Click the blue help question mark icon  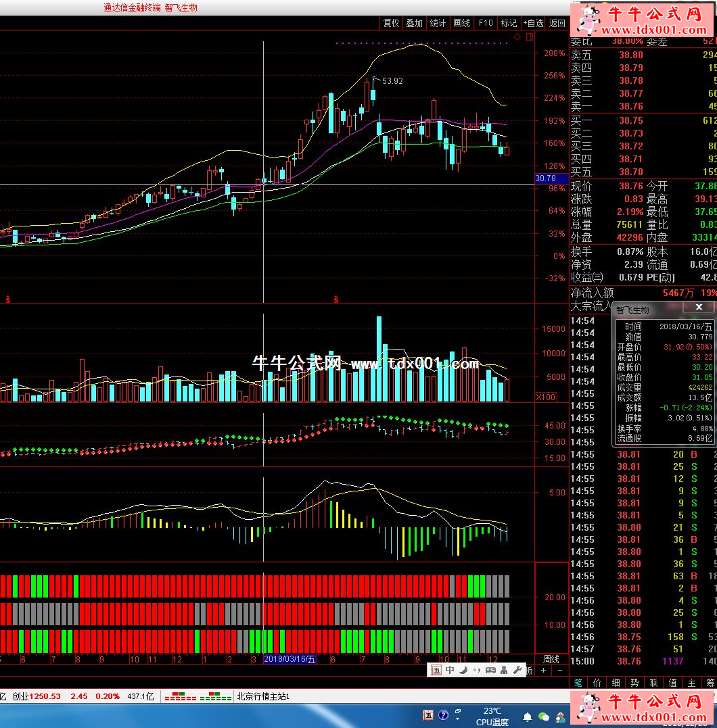point(444,714)
